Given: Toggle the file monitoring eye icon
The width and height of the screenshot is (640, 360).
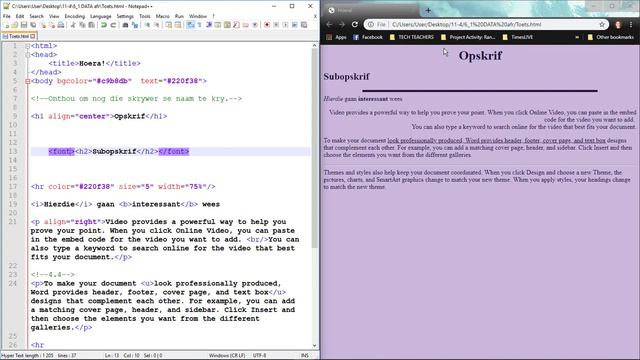Looking at the screenshot, I should click(x=255, y=25).
